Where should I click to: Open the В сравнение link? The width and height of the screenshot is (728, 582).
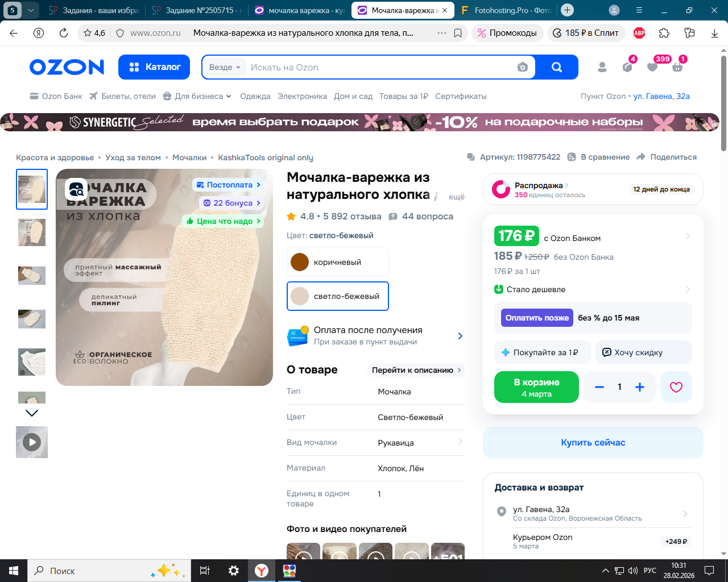[x=599, y=157]
